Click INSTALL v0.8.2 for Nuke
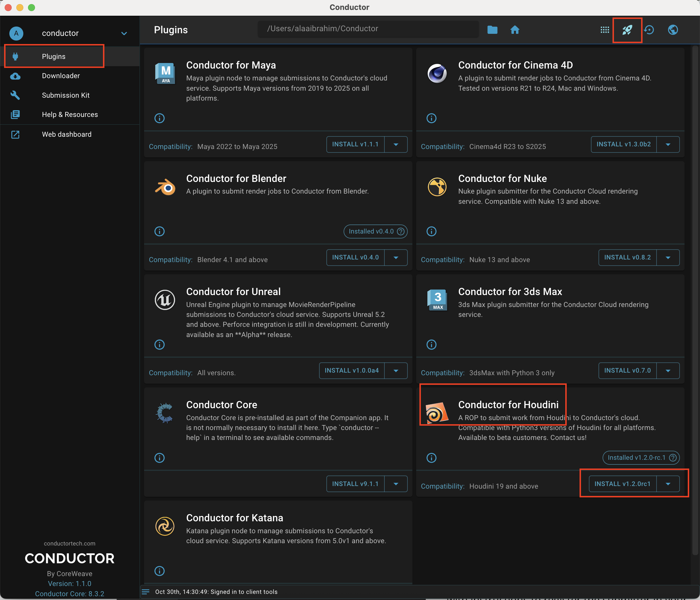This screenshot has width=700, height=600. pos(627,258)
